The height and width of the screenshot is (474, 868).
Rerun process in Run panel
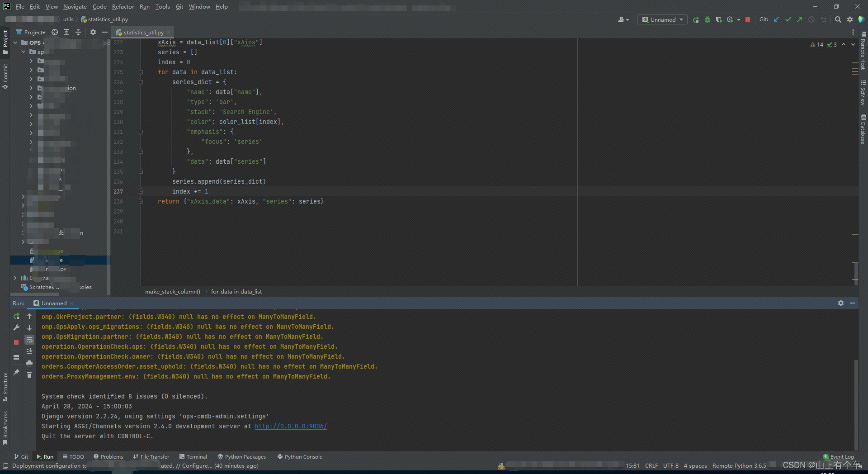[16, 316]
